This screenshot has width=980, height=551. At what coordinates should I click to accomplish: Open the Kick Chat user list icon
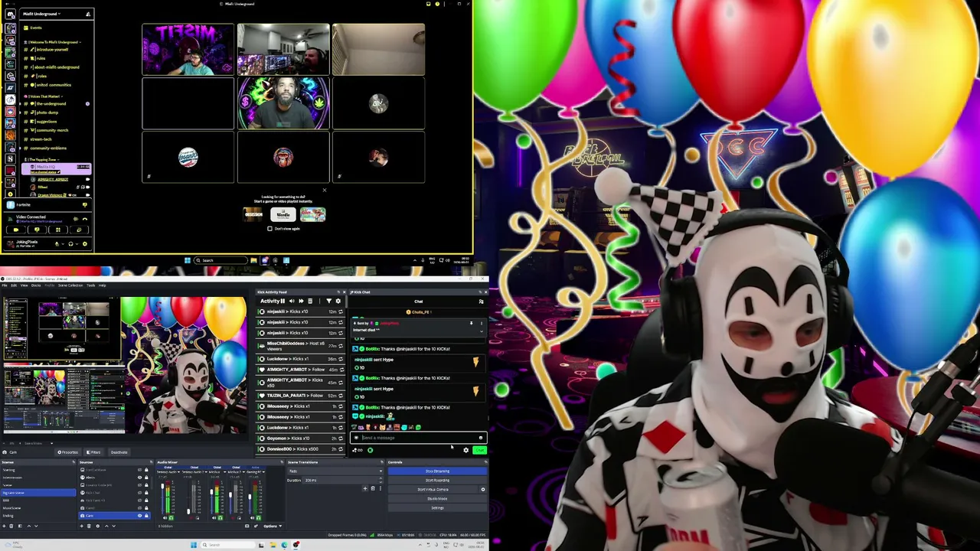click(481, 302)
